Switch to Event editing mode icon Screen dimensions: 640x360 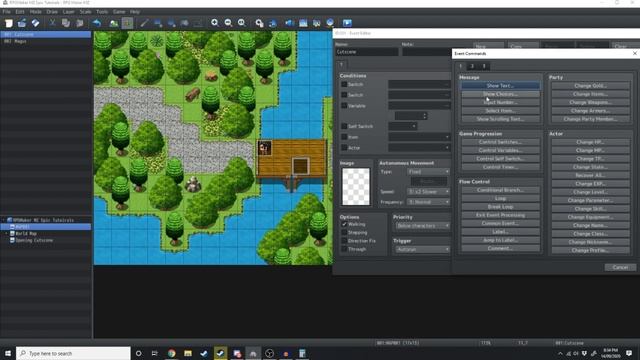(x=127, y=23)
